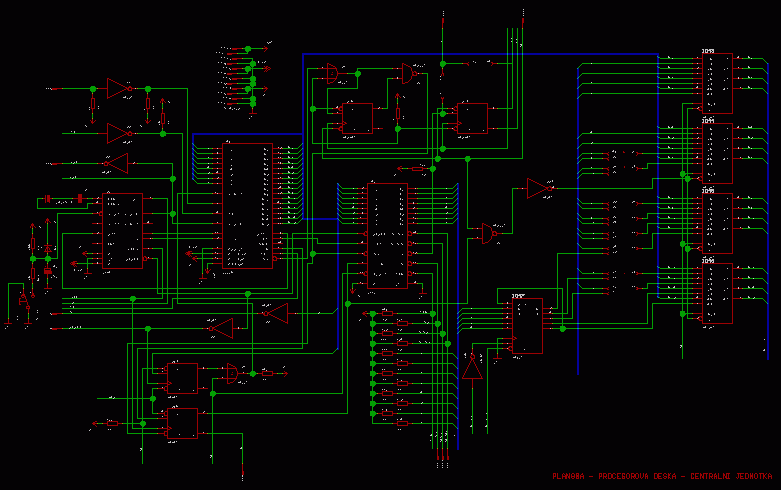Select the topmost inverter on the left side
Image resolution: width=781 pixels, height=490 pixels.
click(x=118, y=88)
